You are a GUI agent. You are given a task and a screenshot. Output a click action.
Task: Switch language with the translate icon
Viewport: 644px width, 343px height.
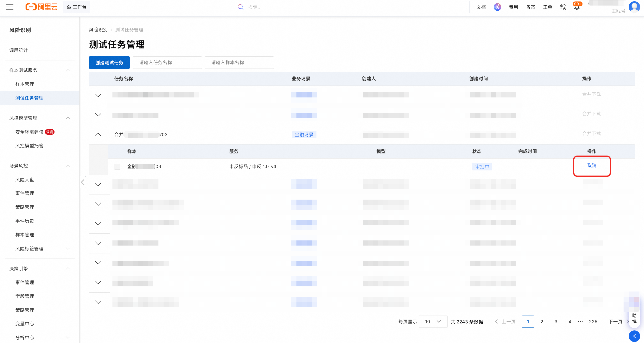(x=563, y=7)
